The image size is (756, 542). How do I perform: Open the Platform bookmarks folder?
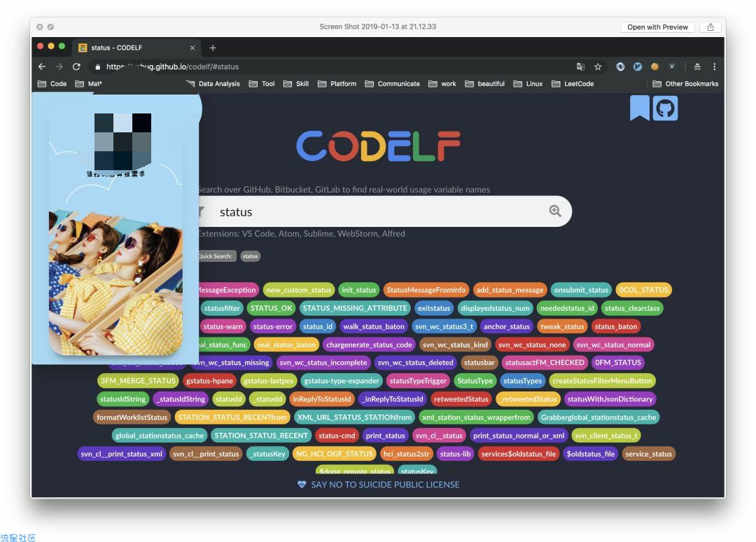point(337,83)
